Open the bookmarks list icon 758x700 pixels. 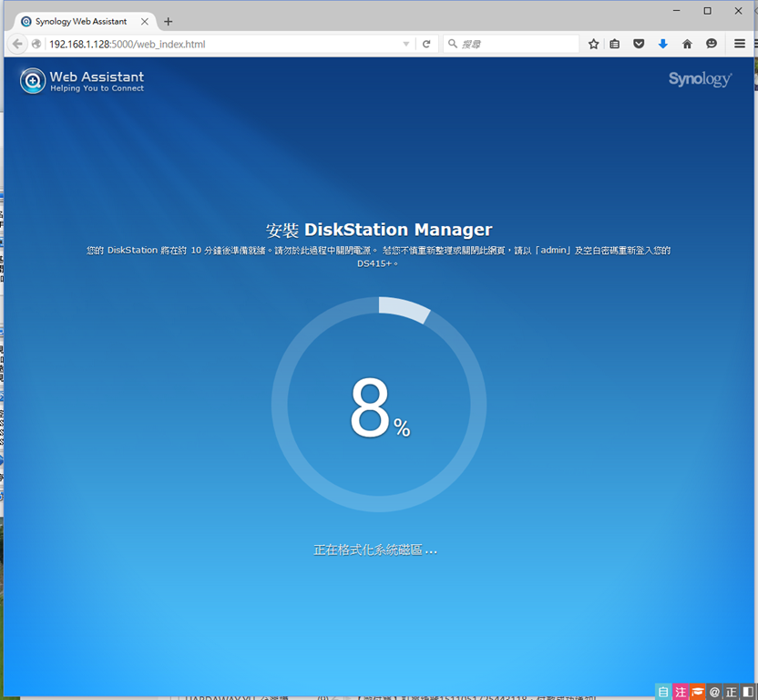pyautogui.click(x=614, y=44)
